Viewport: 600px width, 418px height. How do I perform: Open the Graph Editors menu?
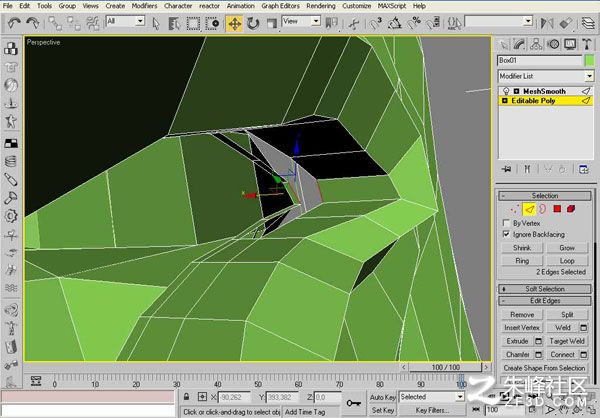280,6
